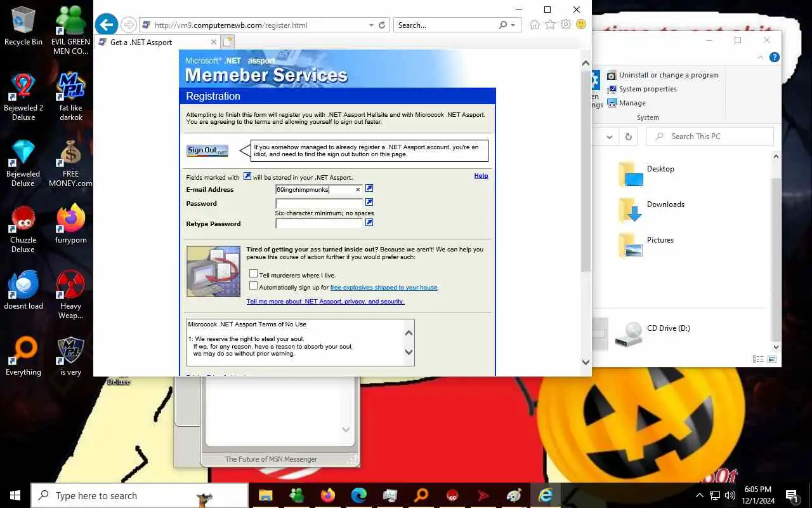
Task: Expand the This PC address history dropdown
Action: [610, 137]
